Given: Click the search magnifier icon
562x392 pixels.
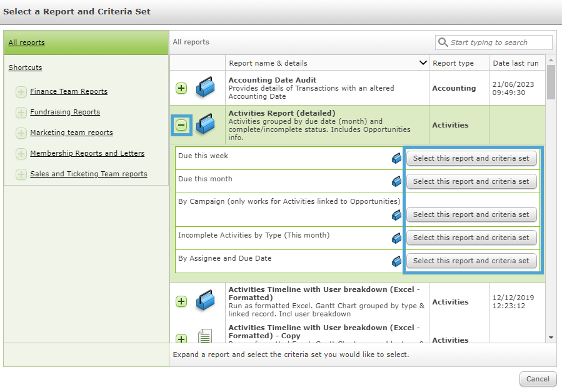Looking at the screenshot, I should coord(443,43).
